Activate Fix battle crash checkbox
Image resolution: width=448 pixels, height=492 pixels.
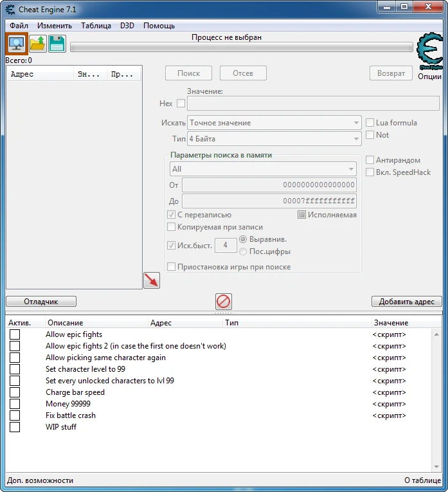pos(15,415)
